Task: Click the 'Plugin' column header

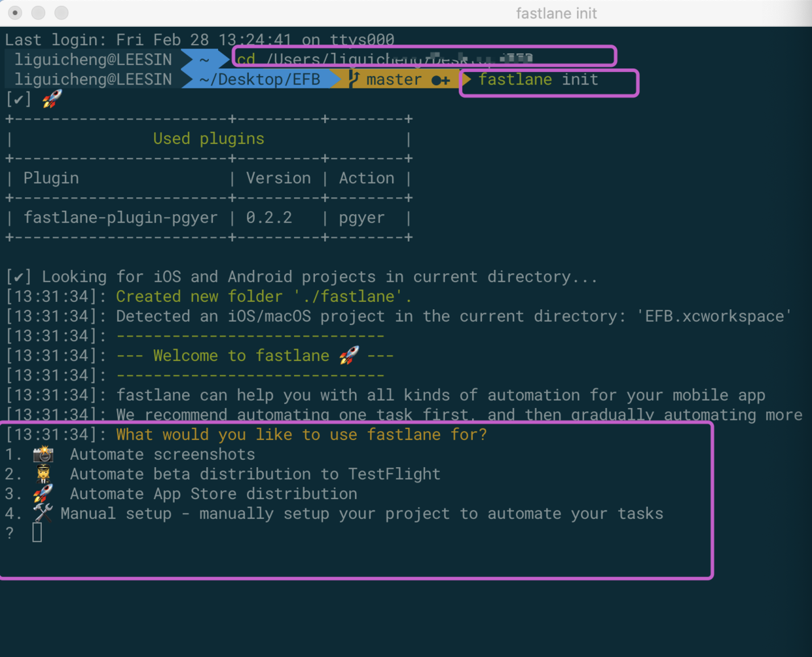Action: coord(51,178)
